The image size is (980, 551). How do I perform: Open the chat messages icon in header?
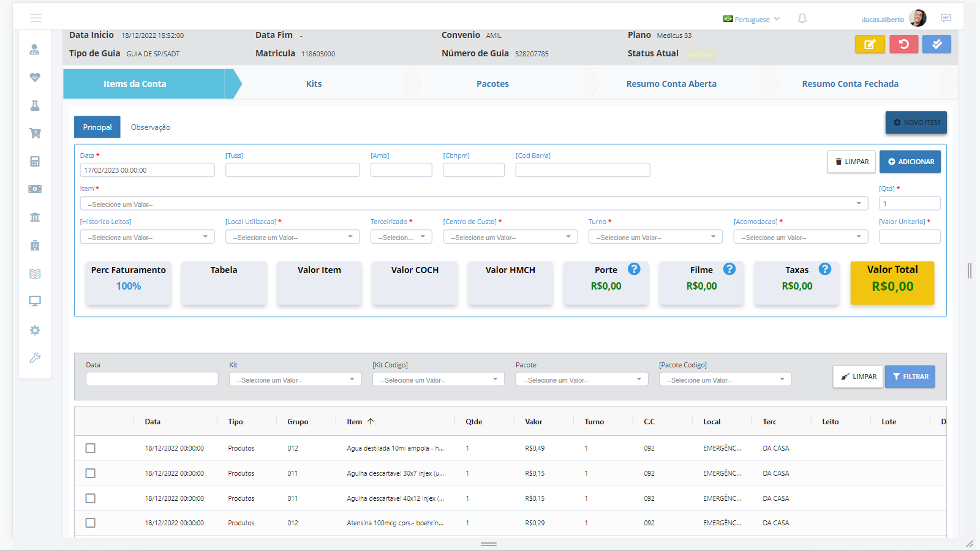946,18
